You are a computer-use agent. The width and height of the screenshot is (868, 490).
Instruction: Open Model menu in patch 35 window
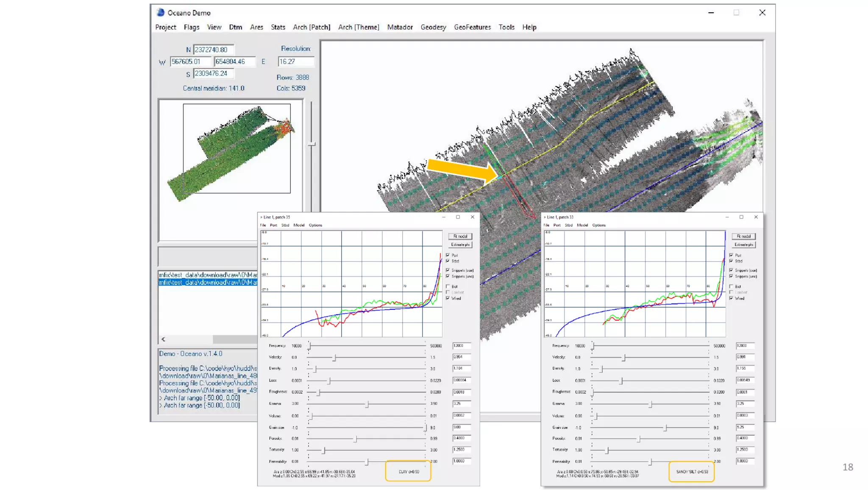point(299,225)
